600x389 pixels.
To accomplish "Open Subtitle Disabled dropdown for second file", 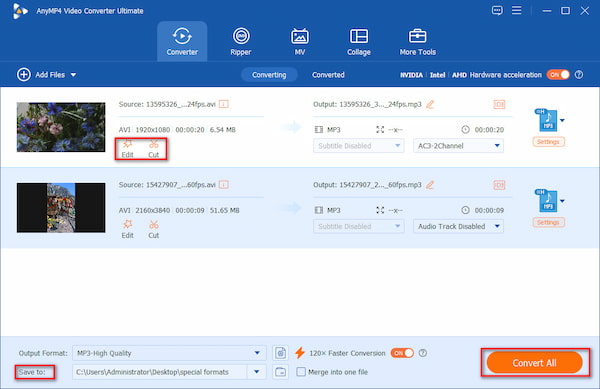I will (359, 226).
